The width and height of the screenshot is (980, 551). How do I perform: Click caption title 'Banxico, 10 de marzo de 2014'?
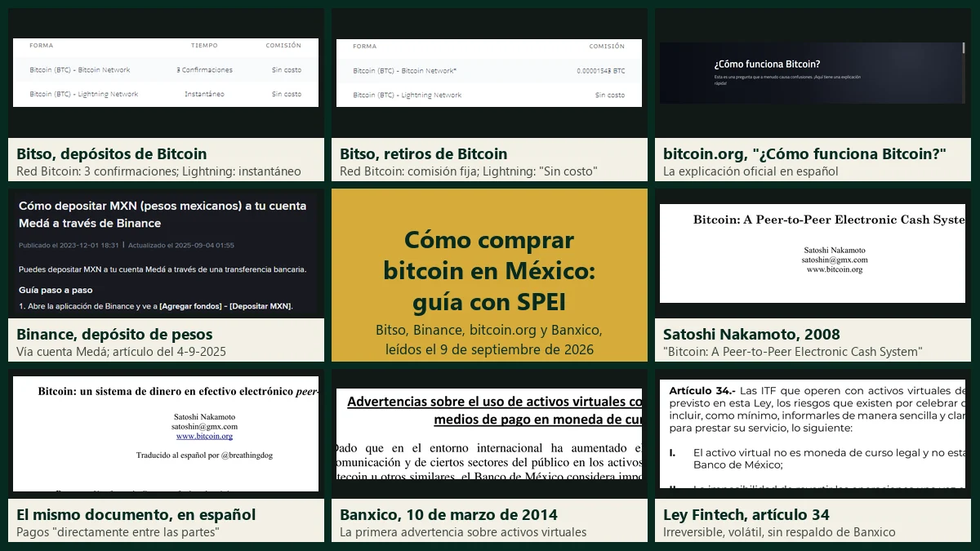click(448, 514)
